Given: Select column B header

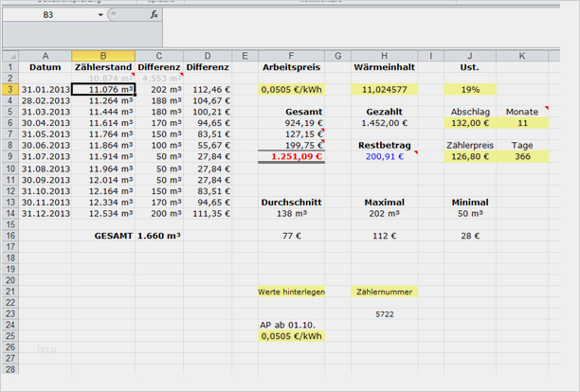Looking at the screenshot, I should (x=103, y=56).
